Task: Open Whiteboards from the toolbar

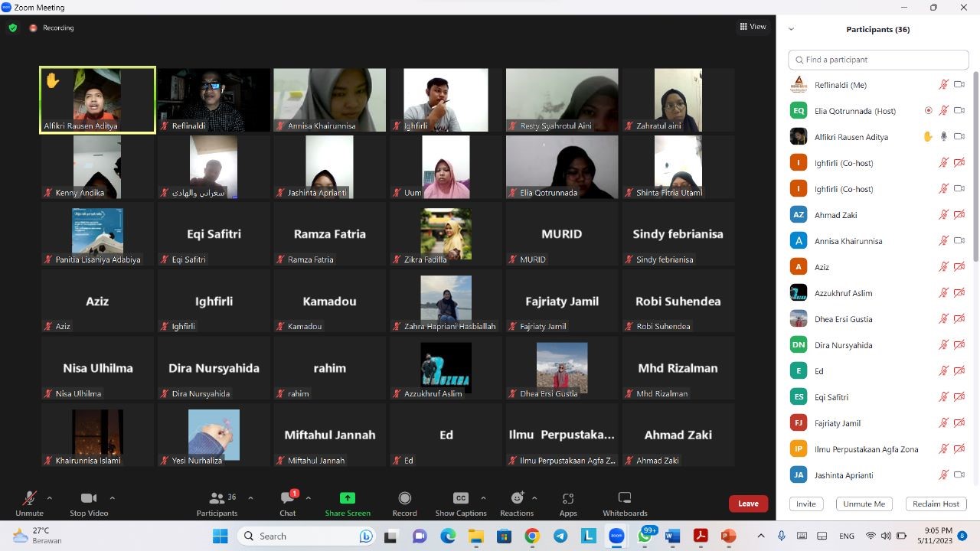Action: click(x=624, y=499)
